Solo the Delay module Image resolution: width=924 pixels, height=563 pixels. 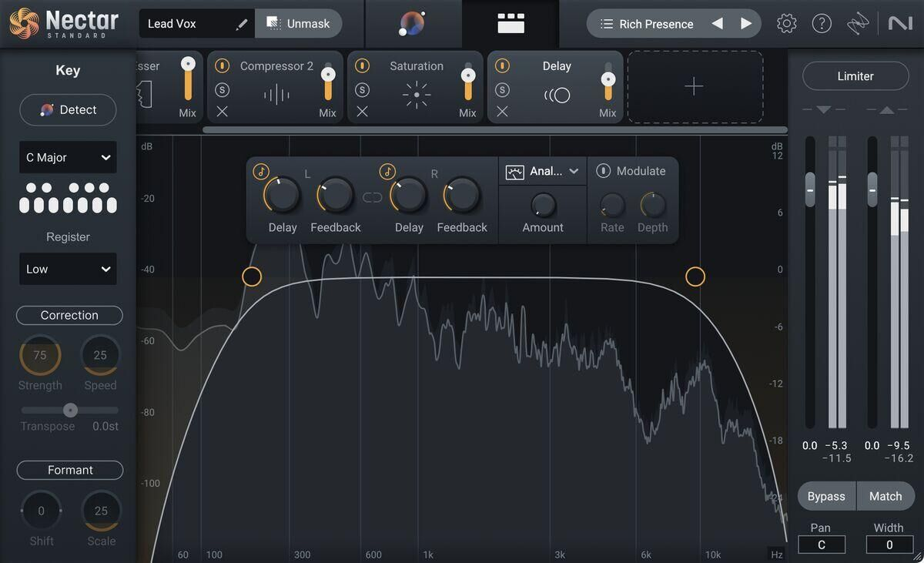tap(502, 90)
